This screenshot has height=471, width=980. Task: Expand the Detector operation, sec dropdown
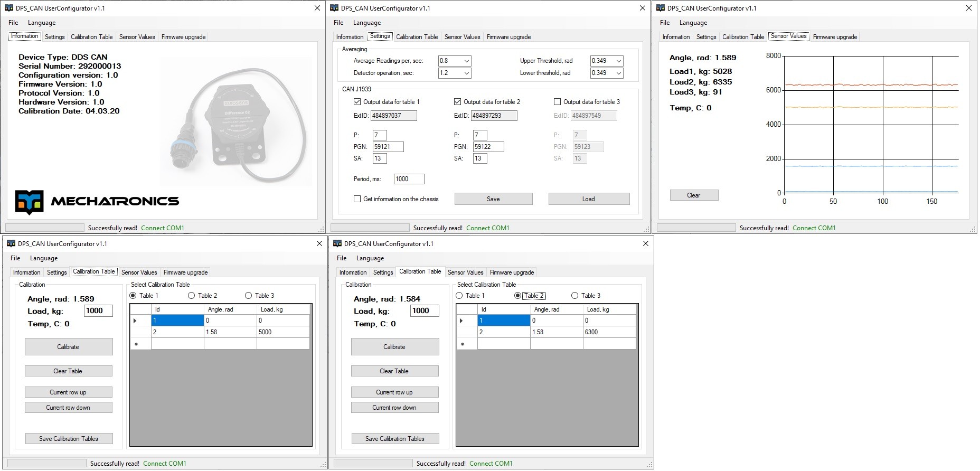click(x=466, y=73)
